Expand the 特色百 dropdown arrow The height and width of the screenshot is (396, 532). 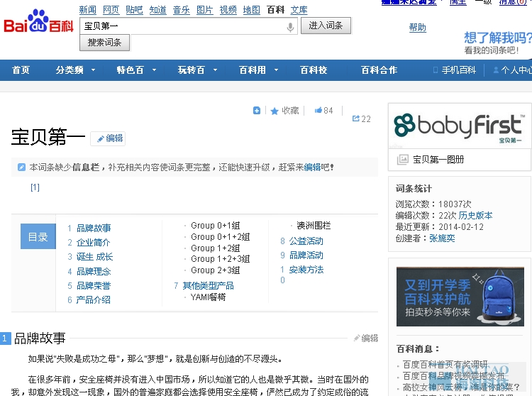click(x=154, y=70)
